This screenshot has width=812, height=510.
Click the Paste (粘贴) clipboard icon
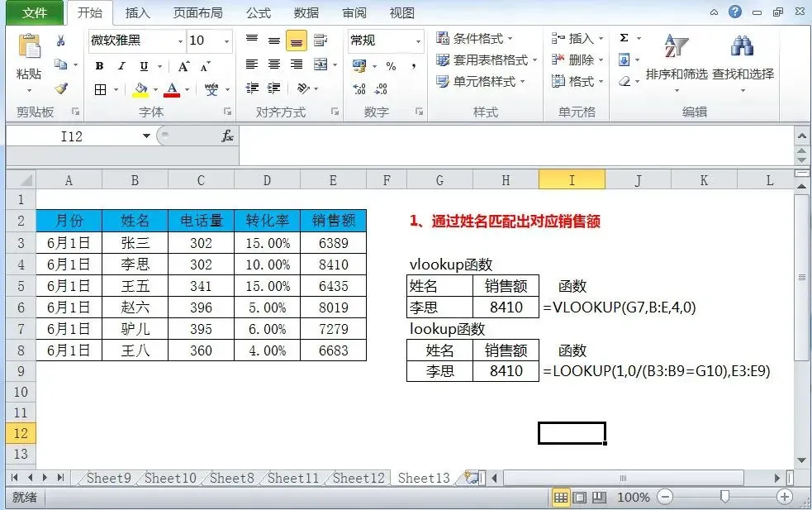click(x=29, y=45)
